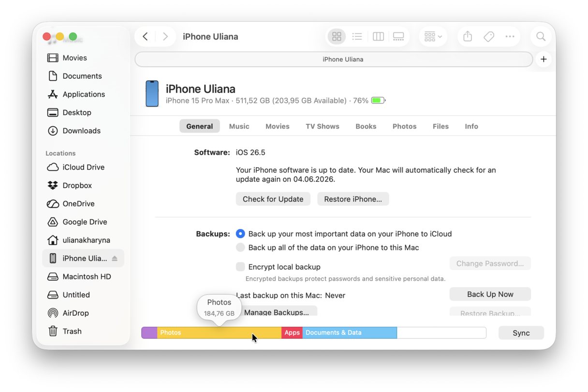Switch to the Books tab
The width and height of the screenshot is (588, 392).
click(x=366, y=126)
